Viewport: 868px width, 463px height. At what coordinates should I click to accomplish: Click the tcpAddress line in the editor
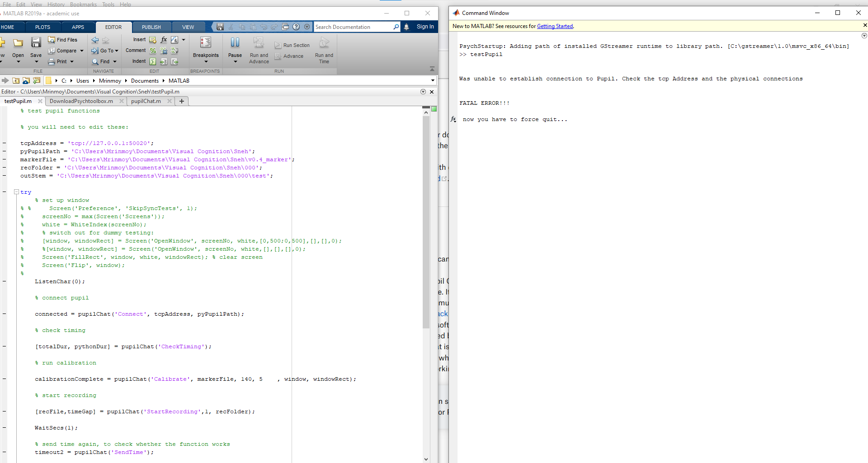click(87, 143)
